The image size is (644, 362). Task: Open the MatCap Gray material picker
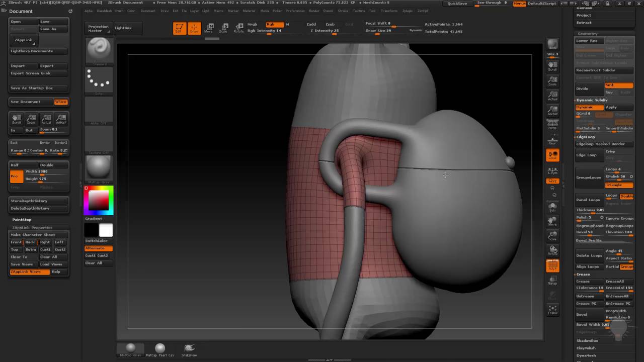99,168
